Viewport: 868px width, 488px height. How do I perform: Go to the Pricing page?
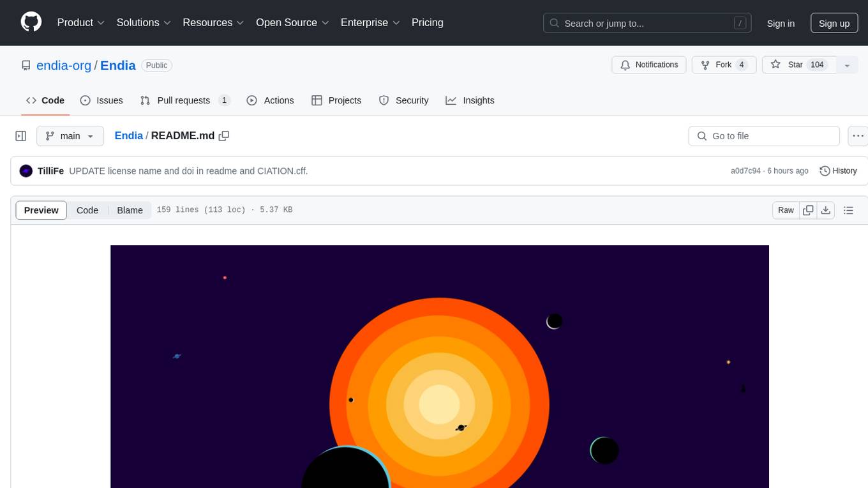point(428,22)
